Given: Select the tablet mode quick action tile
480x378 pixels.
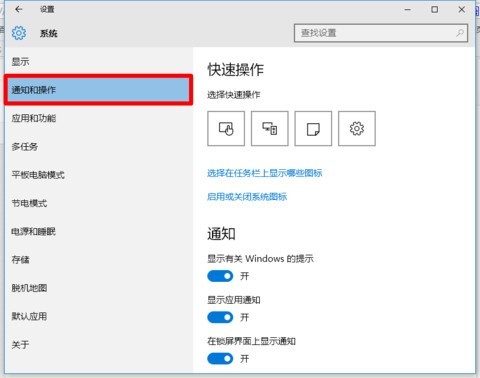Looking at the screenshot, I should coord(226,129).
